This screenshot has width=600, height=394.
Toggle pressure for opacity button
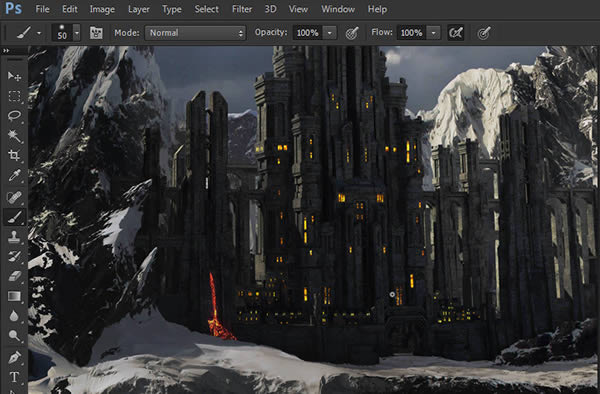point(352,33)
